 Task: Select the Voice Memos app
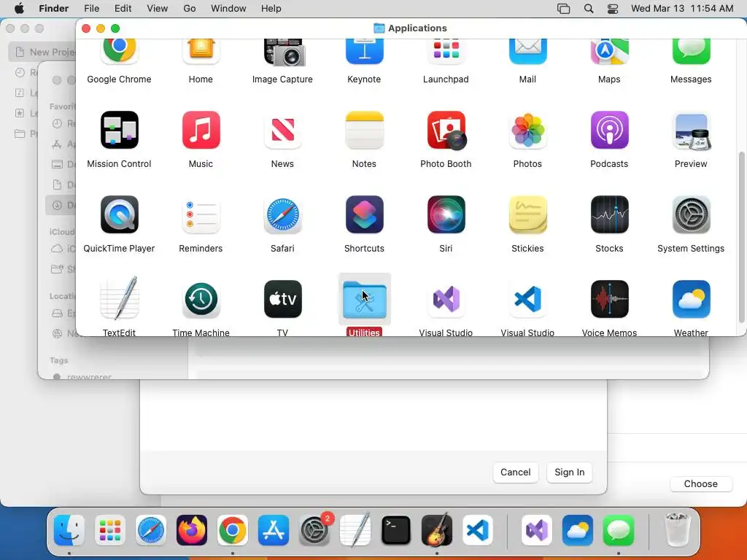tap(609, 299)
